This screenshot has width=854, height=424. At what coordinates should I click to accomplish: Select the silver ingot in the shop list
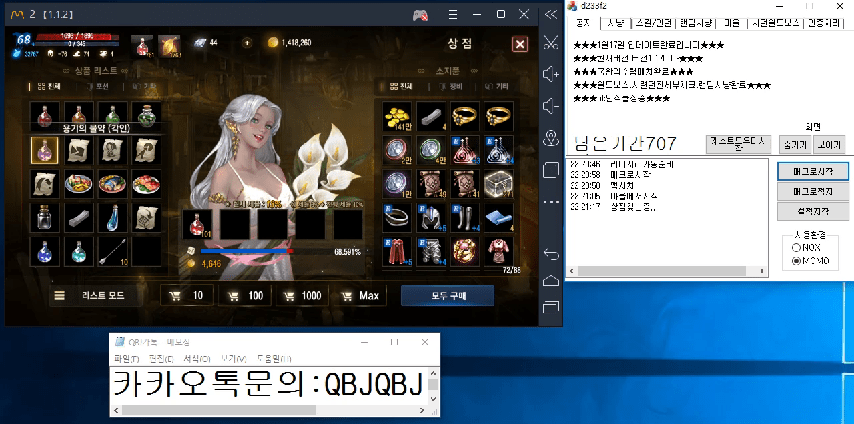[78, 218]
